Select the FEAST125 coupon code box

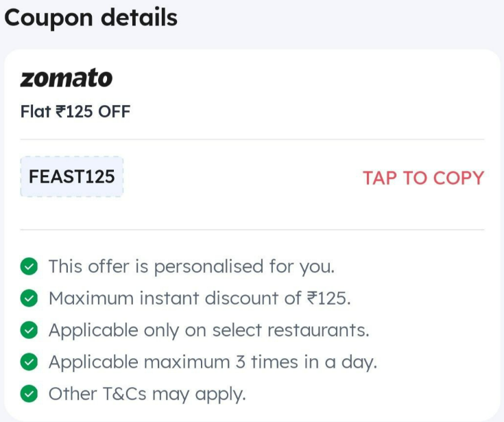tap(72, 176)
